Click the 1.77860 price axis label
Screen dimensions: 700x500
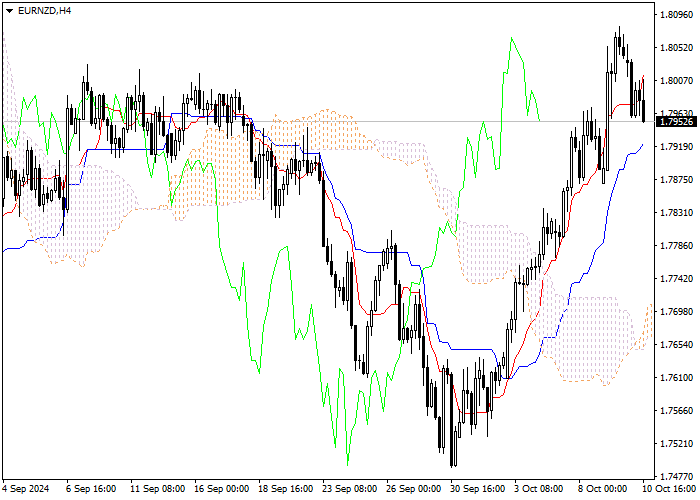(x=677, y=246)
